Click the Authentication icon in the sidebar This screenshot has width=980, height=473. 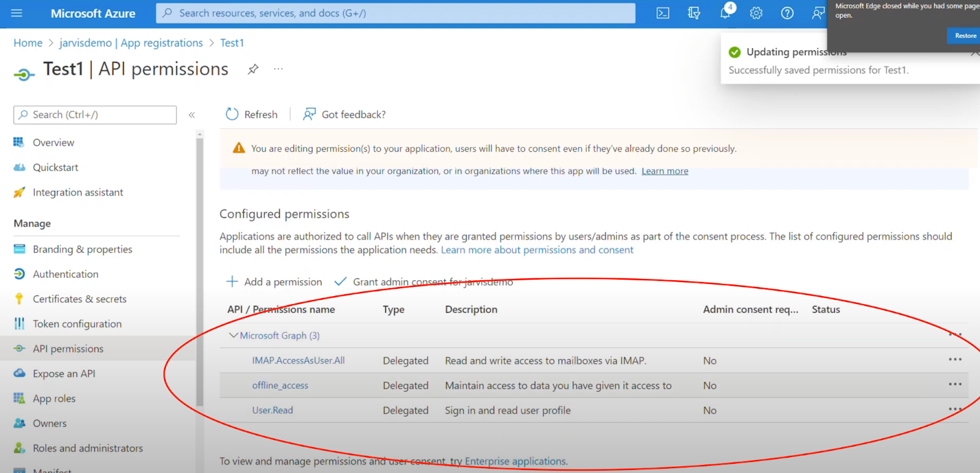pos(19,274)
